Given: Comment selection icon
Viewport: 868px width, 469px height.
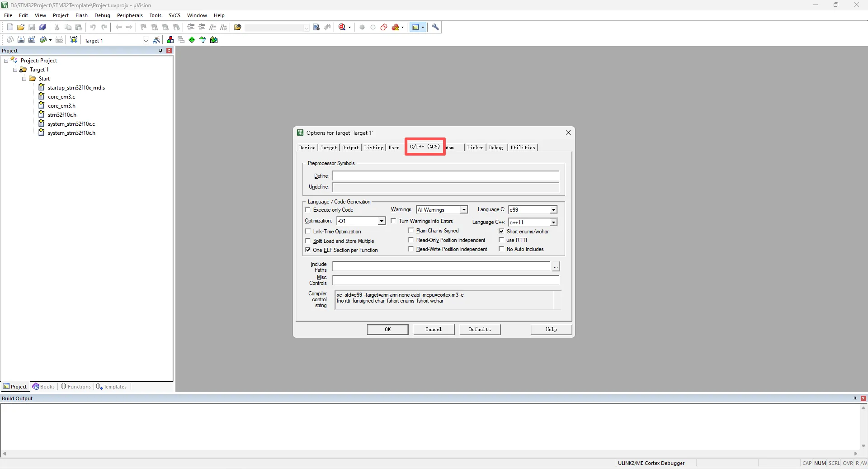Looking at the screenshot, I should (212, 27).
